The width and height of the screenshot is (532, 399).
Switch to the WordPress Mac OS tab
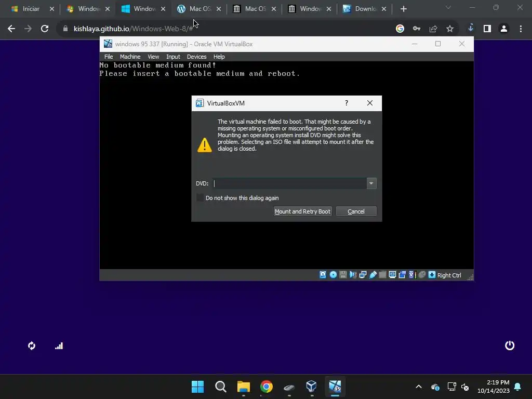(199, 9)
